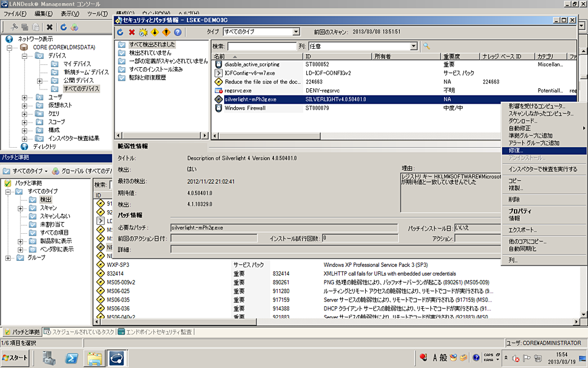This screenshot has width=588, height=368.
Task: Click the vulnerability icon of the MS06-025 row
Action: click(x=100, y=291)
